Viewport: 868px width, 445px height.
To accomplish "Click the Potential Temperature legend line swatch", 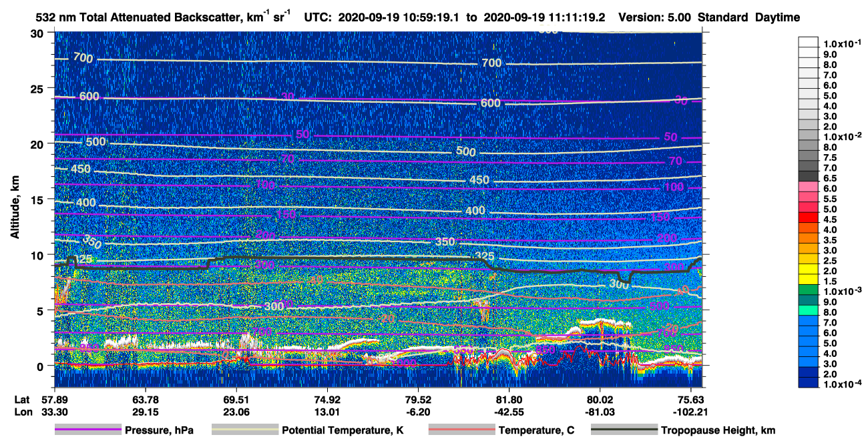I will 245,430.
